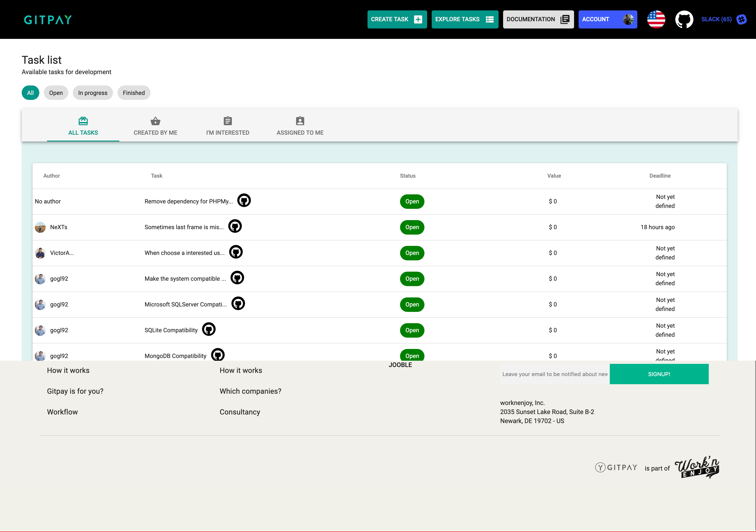Click the SIGNUP! button
Image resolution: width=756 pixels, height=532 pixels.
(x=659, y=374)
